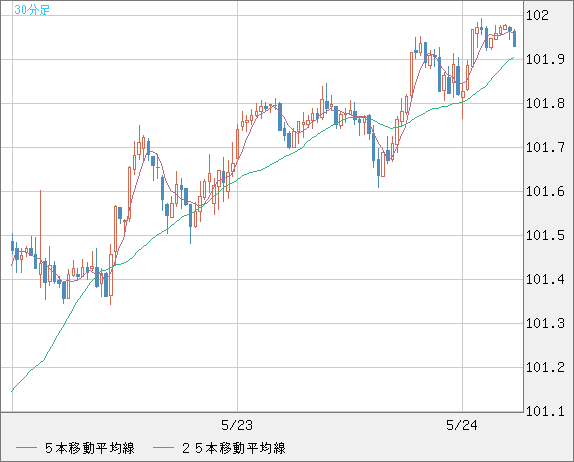Click the green 25-bar average legend line
This screenshot has height=462, width=574.
(163, 448)
